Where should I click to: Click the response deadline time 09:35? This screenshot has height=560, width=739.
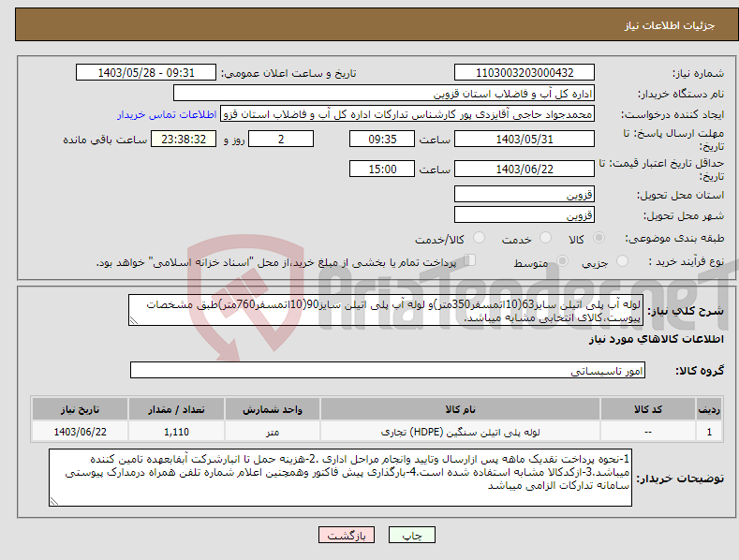(x=382, y=139)
